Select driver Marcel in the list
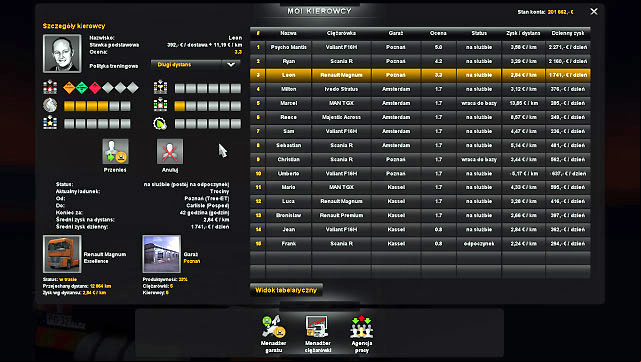The height and width of the screenshot is (362, 641). [420, 103]
